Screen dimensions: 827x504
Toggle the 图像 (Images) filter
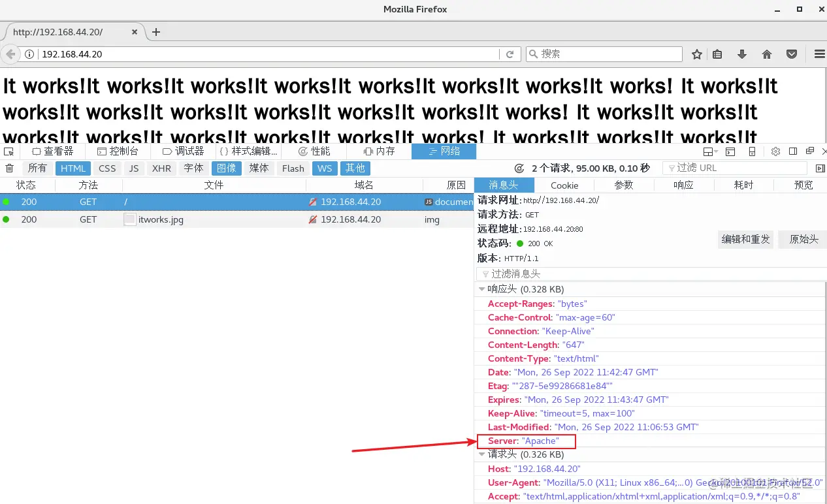click(x=227, y=168)
